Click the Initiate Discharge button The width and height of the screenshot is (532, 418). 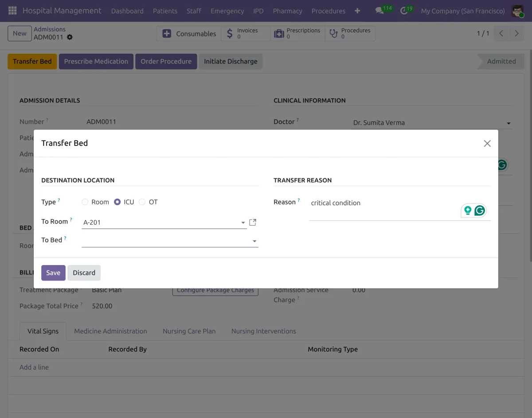click(x=231, y=62)
